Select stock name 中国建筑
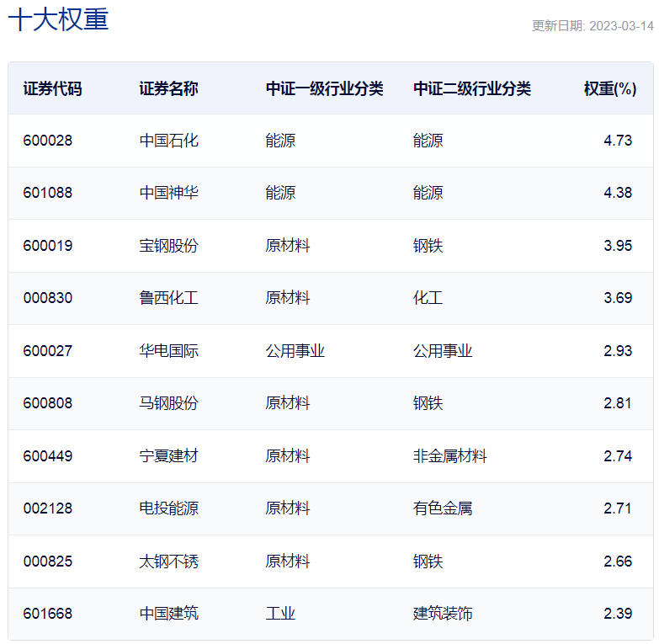The image size is (659, 644). pyautogui.click(x=168, y=614)
